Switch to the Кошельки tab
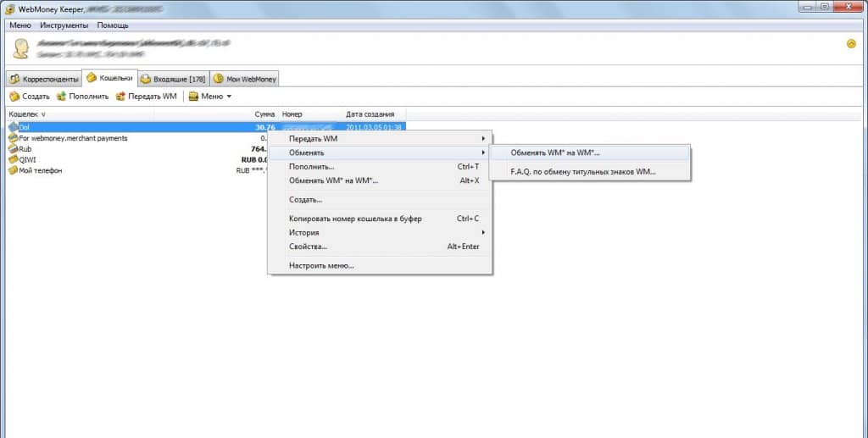Screen dimensions: 868x438 point(109,78)
